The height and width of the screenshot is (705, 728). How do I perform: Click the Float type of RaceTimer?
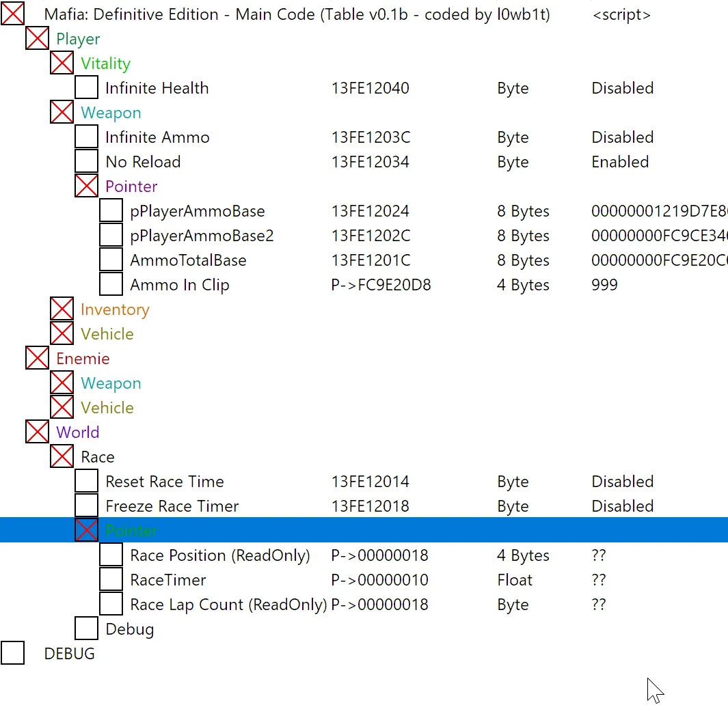click(515, 580)
